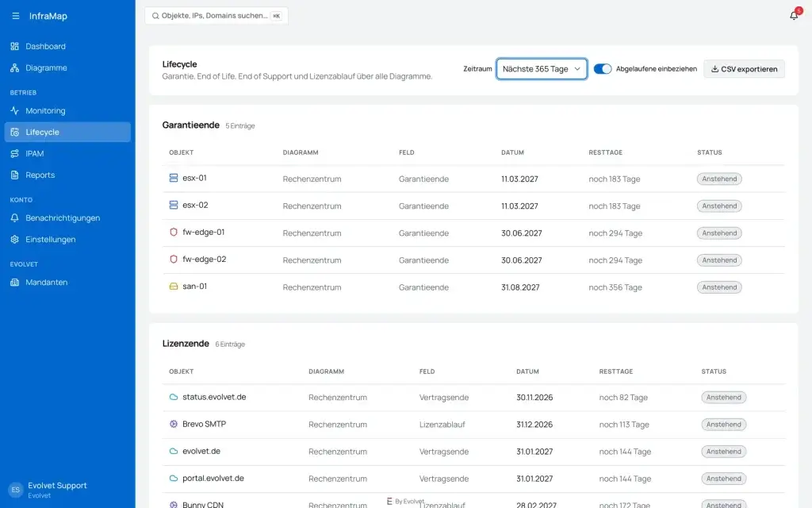
Task: Click the Benachrichtigungen bell icon in sidebar
Action: pos(14,218)
